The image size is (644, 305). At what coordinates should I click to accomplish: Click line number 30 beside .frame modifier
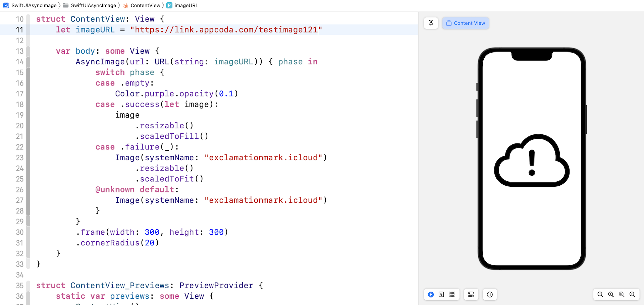19,232
